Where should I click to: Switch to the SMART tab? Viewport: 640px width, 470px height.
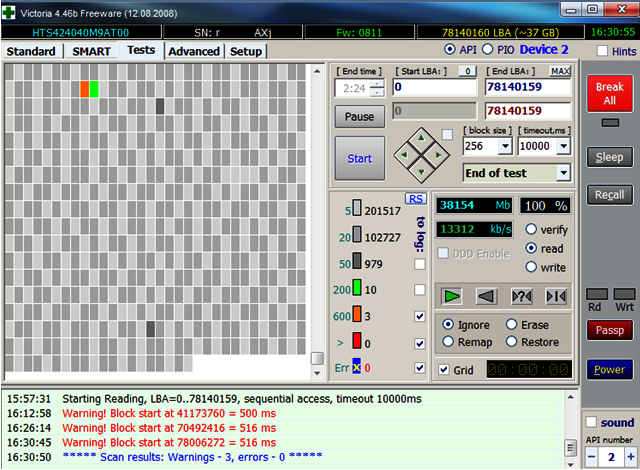pos(91,51)
